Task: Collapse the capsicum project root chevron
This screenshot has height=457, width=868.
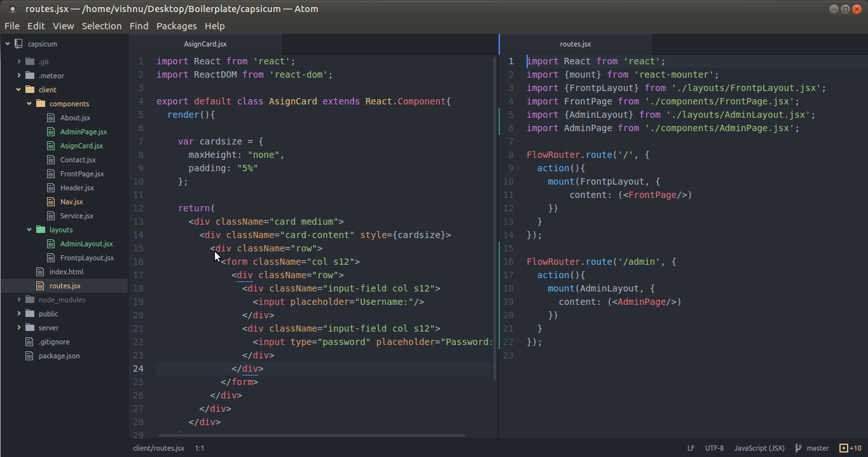Action: point(8,44)
